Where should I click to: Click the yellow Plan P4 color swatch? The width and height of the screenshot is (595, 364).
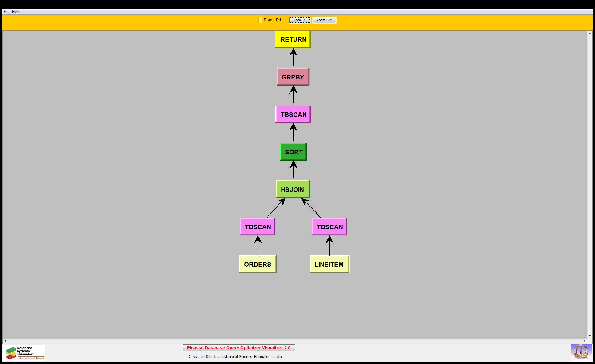260,20
